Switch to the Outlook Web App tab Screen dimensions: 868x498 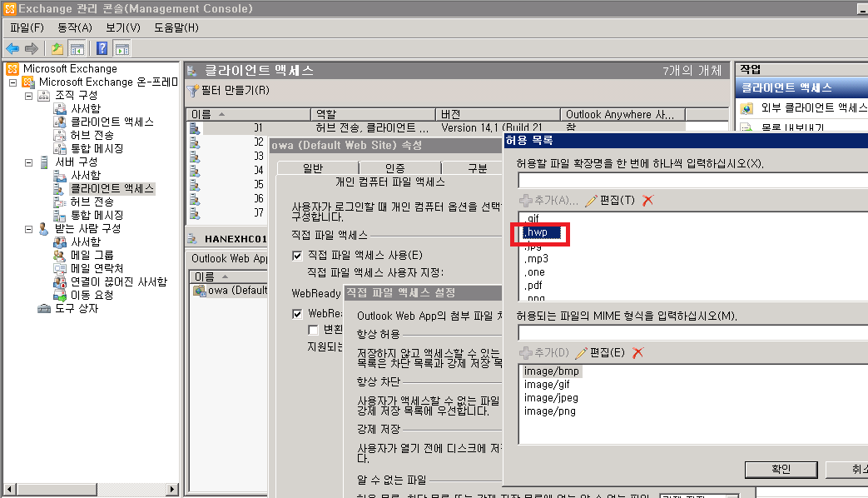point(229,259)
